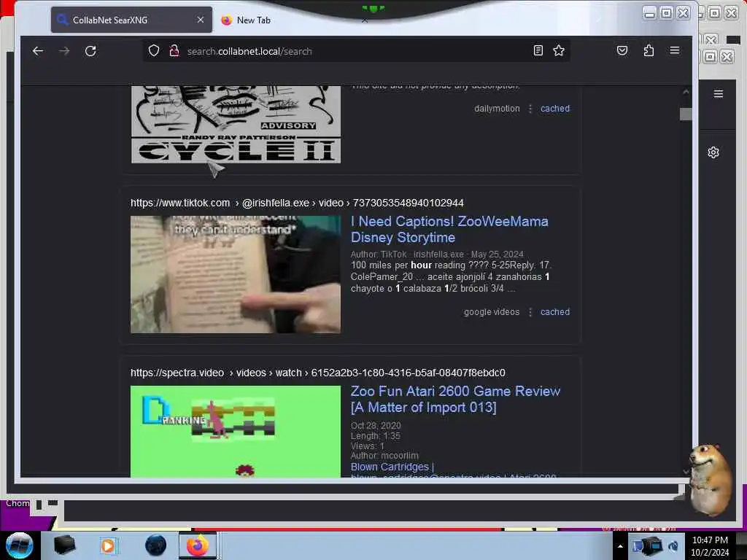
Task: Show hidden system tray icons arrow
Action: [x=620, y=546]
